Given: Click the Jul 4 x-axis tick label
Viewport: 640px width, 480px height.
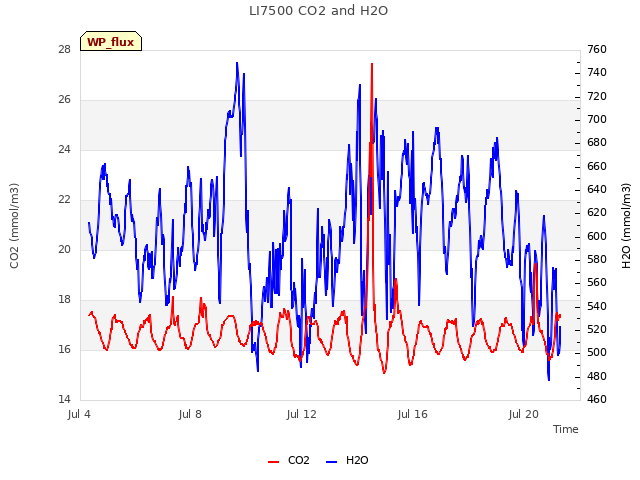Looking at the screenshot, I should [x=79, y=414].
